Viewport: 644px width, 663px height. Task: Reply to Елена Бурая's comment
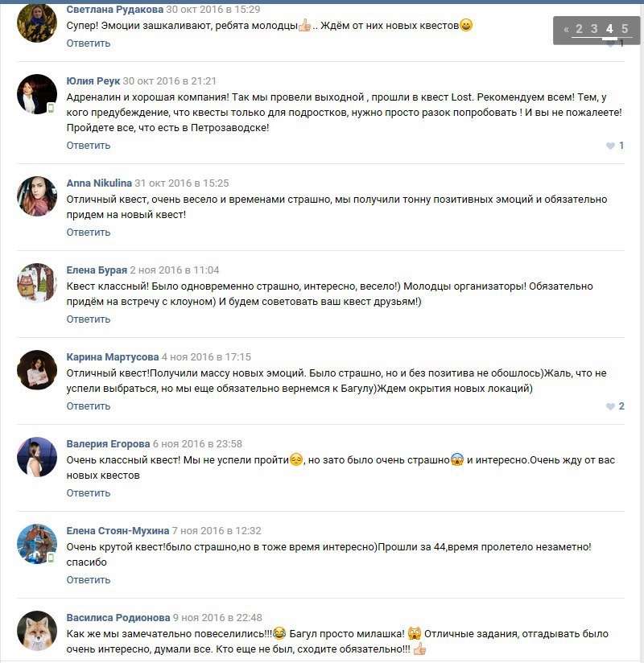(x=88, y=319)
